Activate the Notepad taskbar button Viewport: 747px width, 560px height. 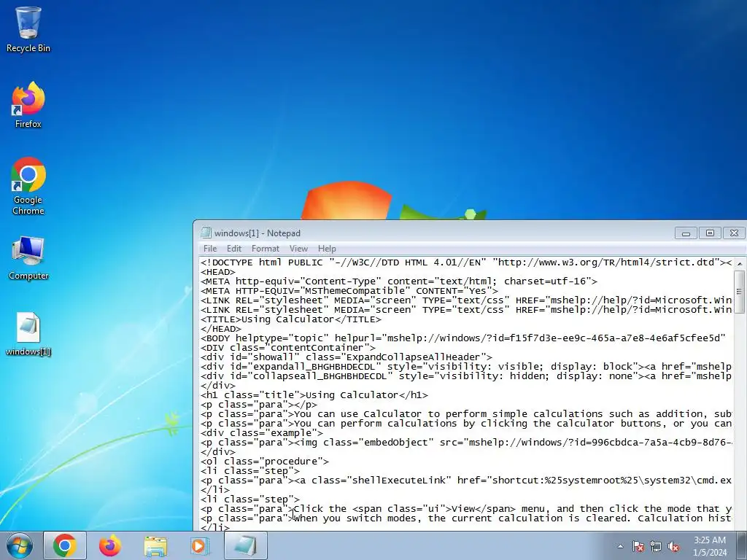click(x=245, y=545)
